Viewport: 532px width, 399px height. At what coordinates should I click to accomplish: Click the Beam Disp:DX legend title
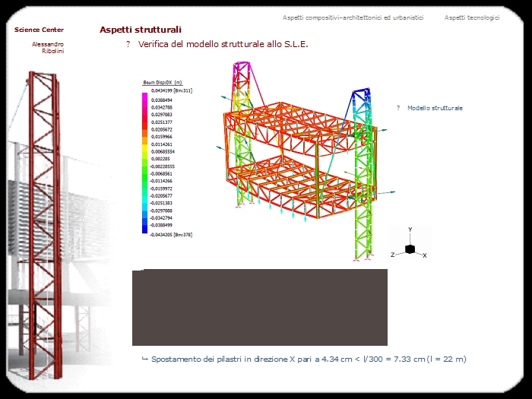click(x=162, y=82)
